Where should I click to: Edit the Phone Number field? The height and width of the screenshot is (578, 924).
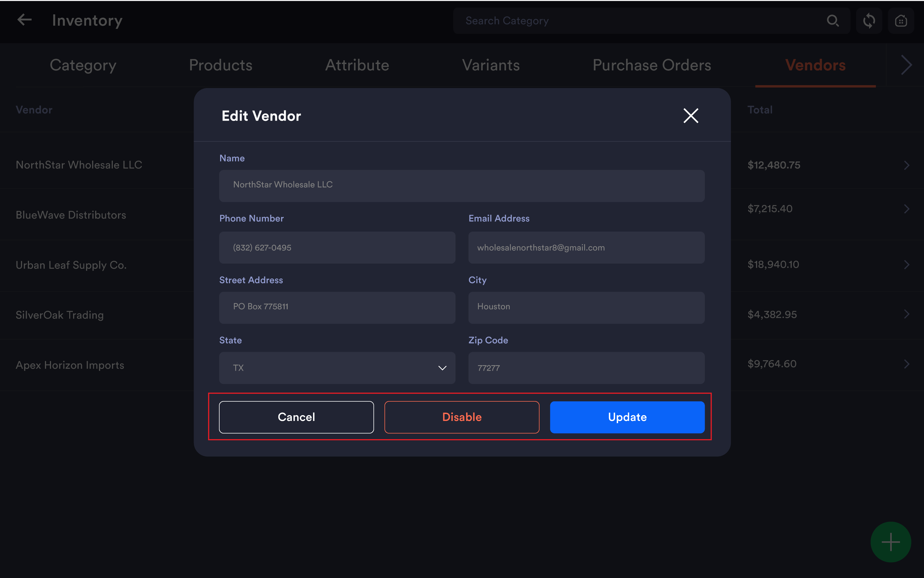coord(337,248)
